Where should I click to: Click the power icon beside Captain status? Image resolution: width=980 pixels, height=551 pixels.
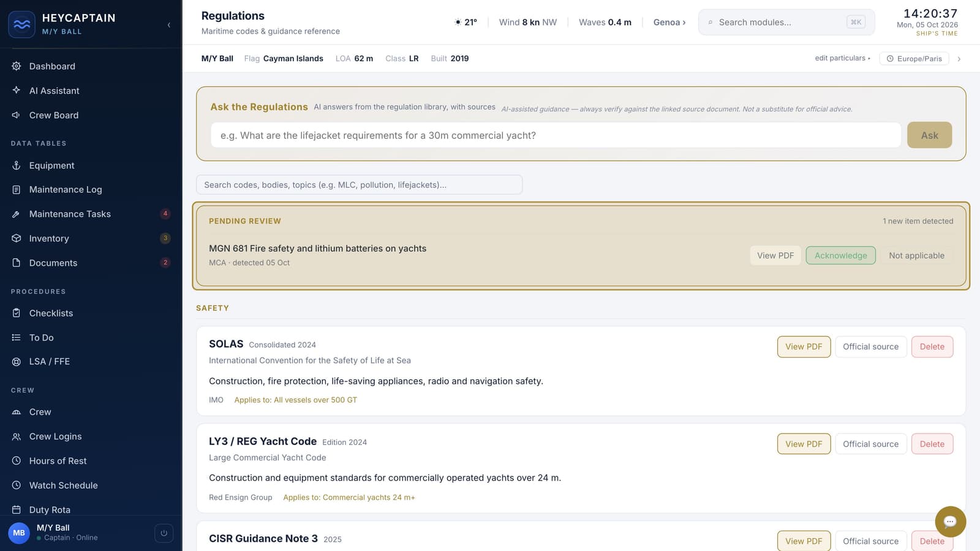pyautogui.click(x=164, y=533)
